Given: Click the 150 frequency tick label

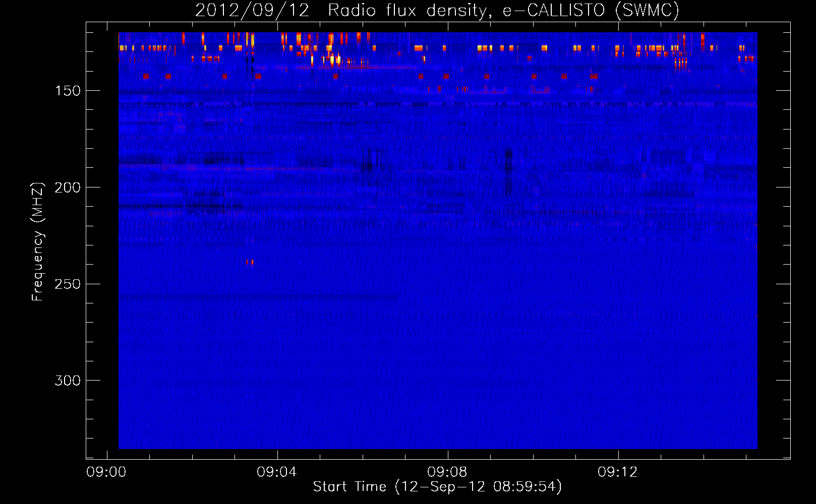Looking at the screenshot, I should (68, 91).
